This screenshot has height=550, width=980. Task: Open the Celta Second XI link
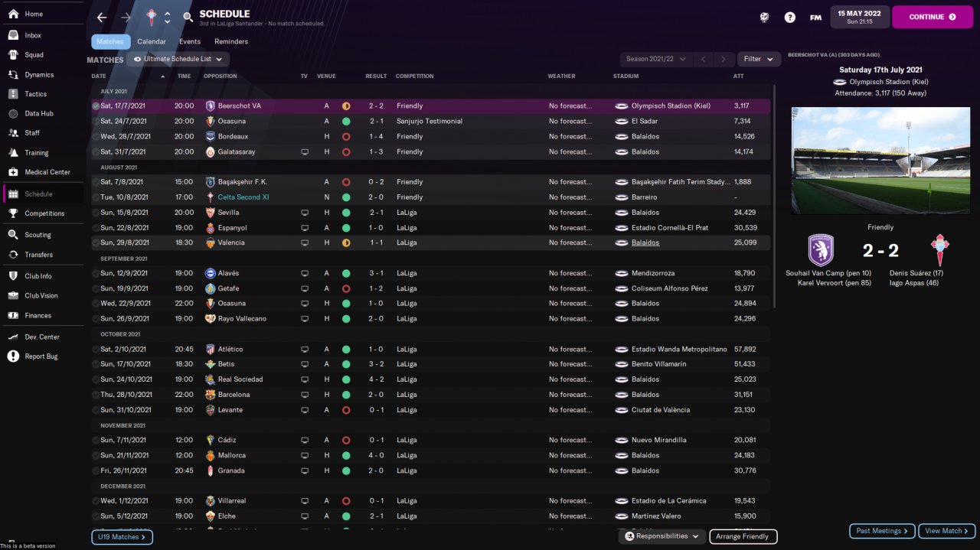[243, 197]
